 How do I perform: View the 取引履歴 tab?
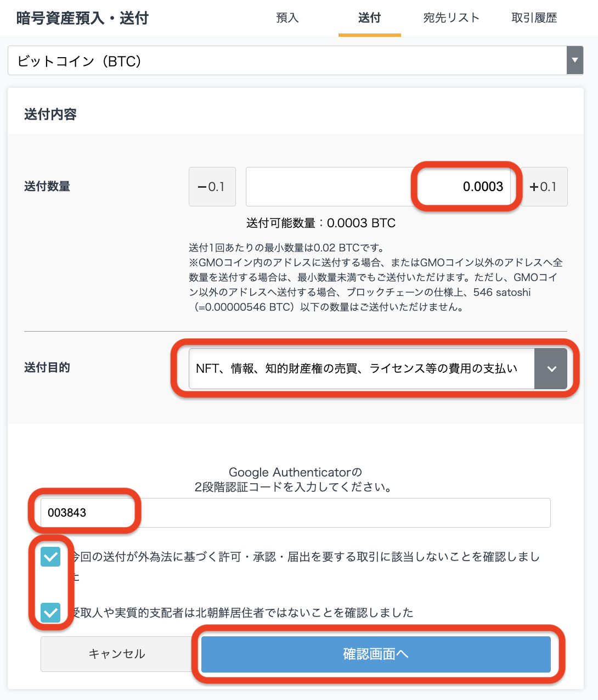click(x=534, y=18)
